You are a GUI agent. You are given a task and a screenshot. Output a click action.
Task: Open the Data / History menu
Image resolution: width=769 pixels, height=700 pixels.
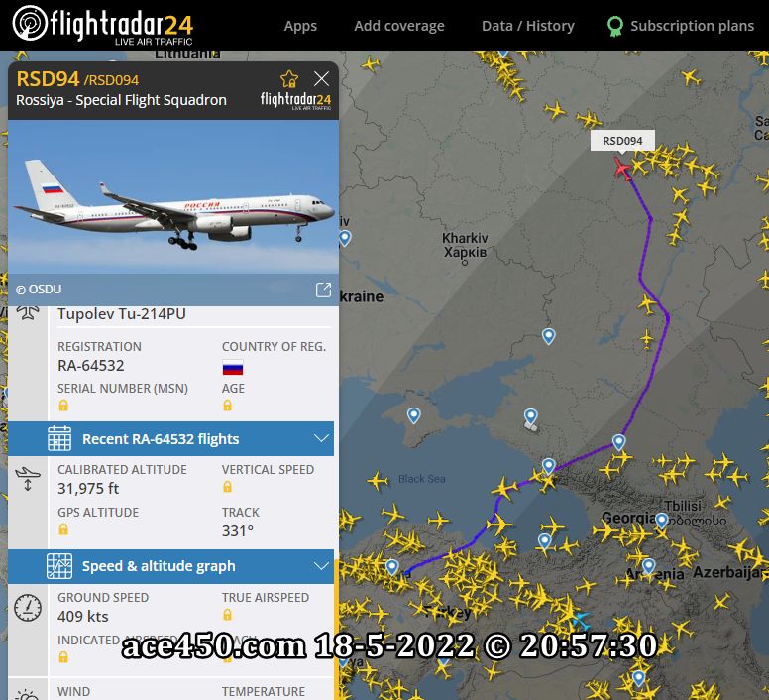point(528,26)
